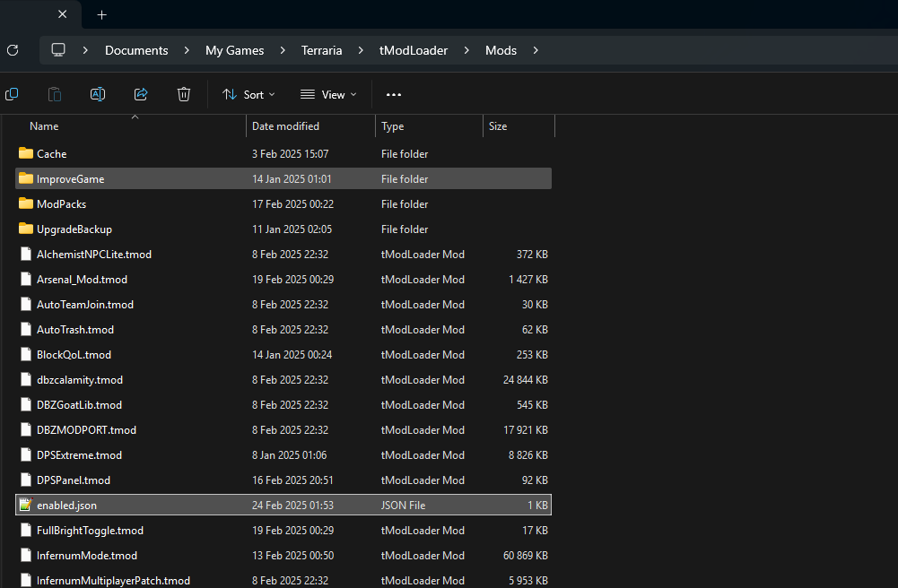Navigate to My Games in breadcrumb
Image resolution: width=898 pixels, height=588 pixels.
pyautogui.click(x=235, y=50)
